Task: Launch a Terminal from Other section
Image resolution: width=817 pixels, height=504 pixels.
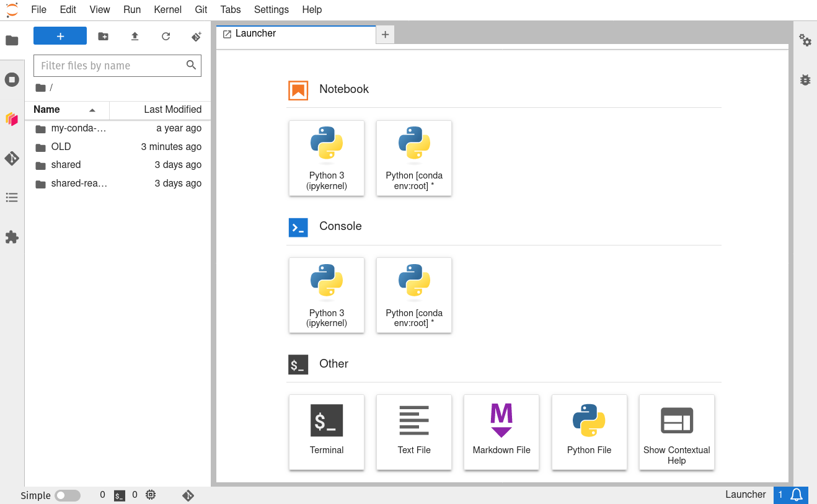Action: [327, 431]
